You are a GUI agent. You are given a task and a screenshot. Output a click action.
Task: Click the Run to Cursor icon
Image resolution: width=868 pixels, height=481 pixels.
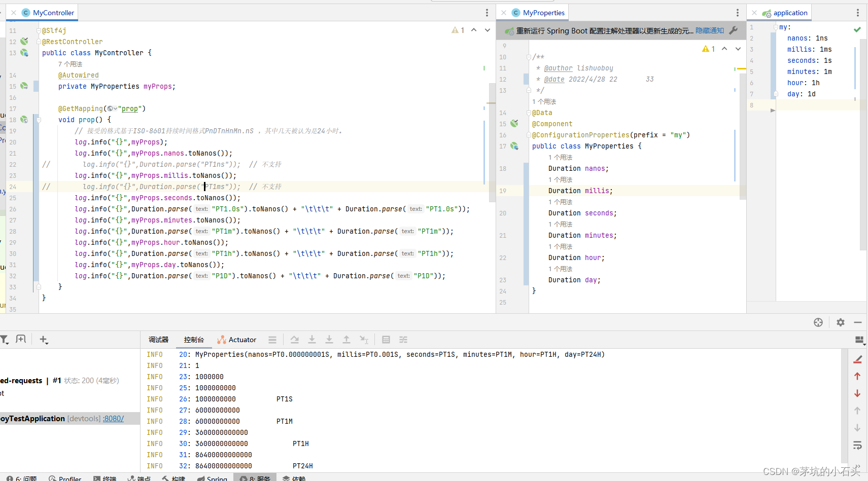click(364, 340)
